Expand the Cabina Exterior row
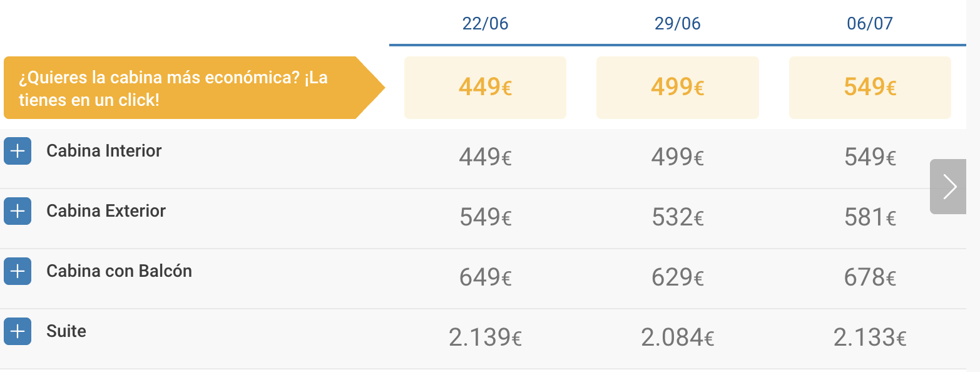This screenshot has height=372, width=980. click(18, 211)
